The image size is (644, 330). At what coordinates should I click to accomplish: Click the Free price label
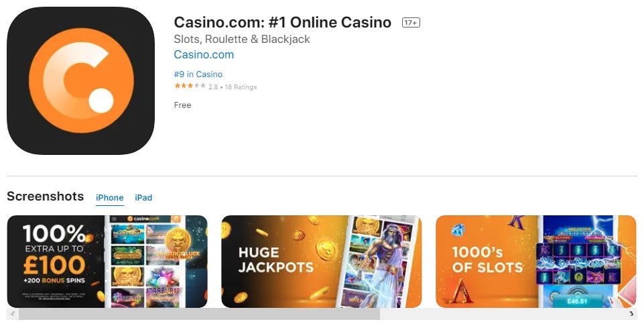tap(182, 105)
